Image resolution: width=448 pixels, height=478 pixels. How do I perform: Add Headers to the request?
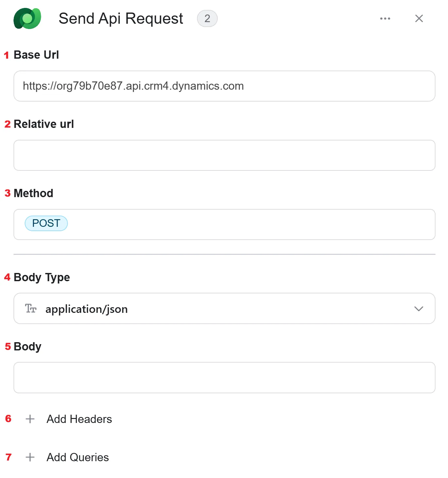pyautogui.click(x=79, y=419)
